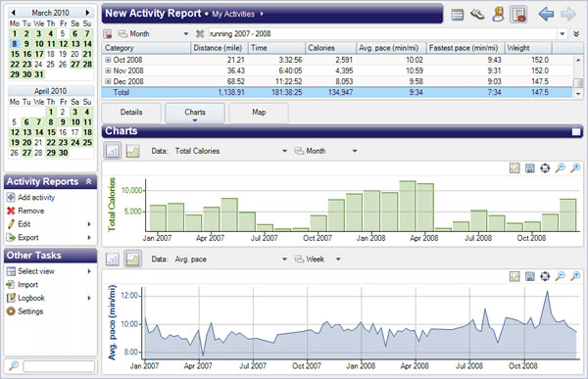Sort by Avg. pace (min/mi) column header

pos(391,48)
